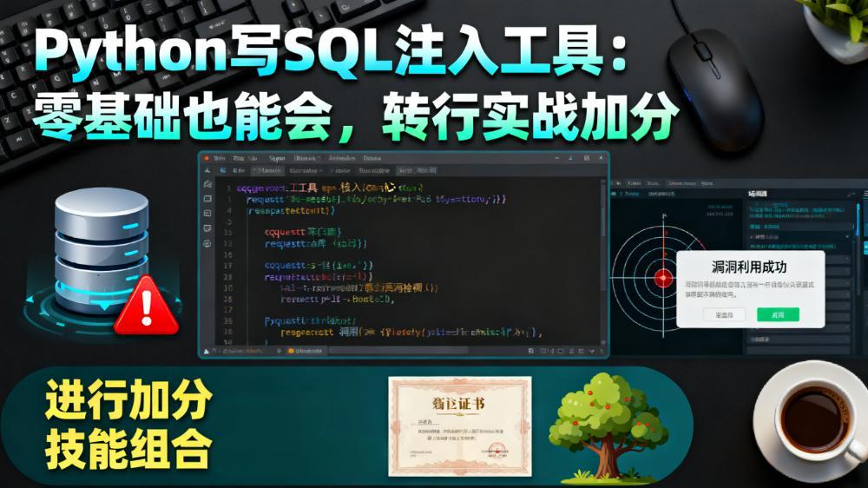This screenshot has height=488, width=868.
Task: Click the code editor's vertical scrollbar
Action: [603, 260]
